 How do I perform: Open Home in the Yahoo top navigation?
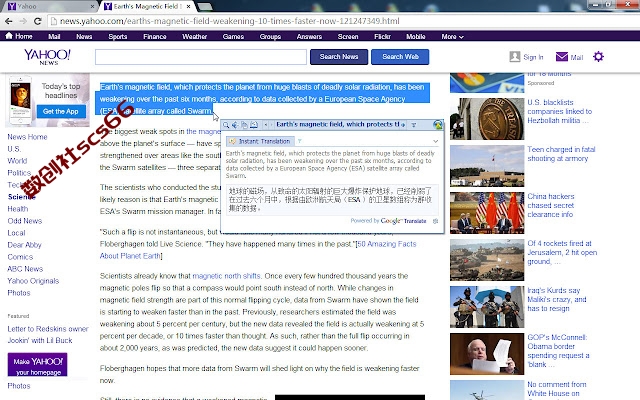[19, 36]
